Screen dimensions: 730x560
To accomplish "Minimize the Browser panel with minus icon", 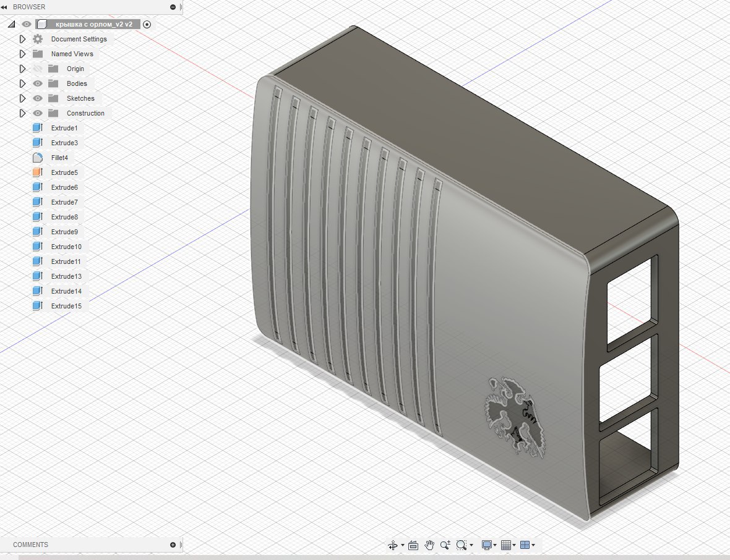I will pos(173,7).
